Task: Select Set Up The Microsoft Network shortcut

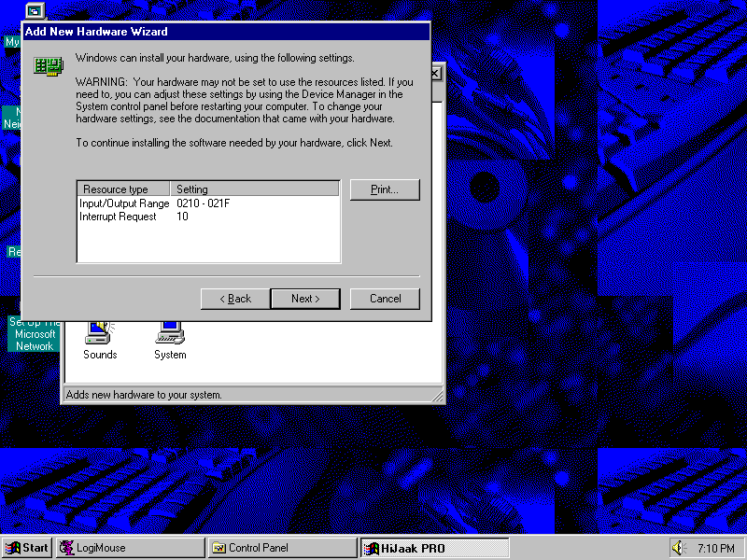Action: [x=35, y=333]
